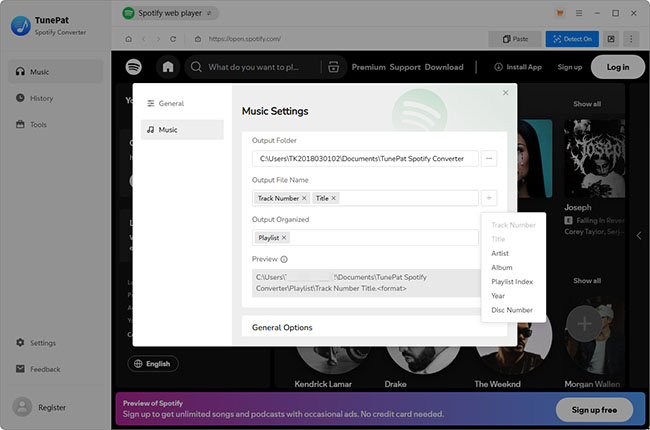Browse for output folder with the ellipsis button
The height and width of the screenshot is (430, 650).
point(489,158)
